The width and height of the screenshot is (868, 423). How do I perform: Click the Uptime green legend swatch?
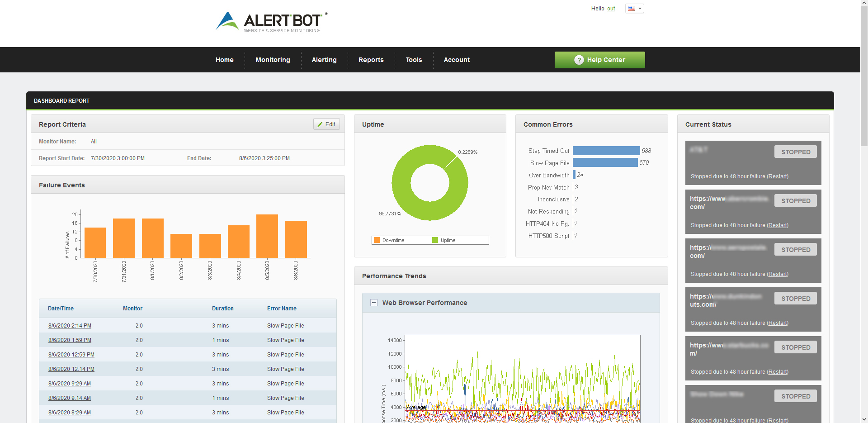click(435, 240)
